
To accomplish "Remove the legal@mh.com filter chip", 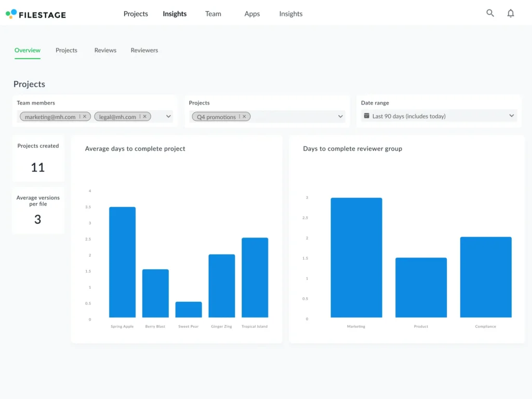I will point(144,116).
